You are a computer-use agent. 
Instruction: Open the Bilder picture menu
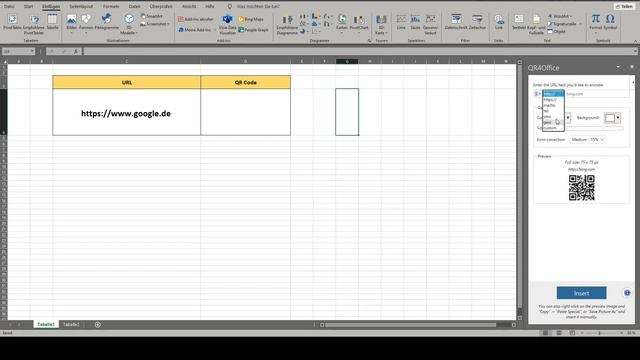click(x=71, y=23)
